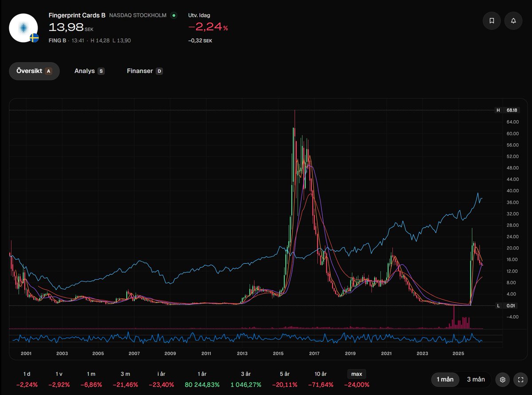Click the Fingerprint Cards B title

pyautogui.click(x=77, y=15)
